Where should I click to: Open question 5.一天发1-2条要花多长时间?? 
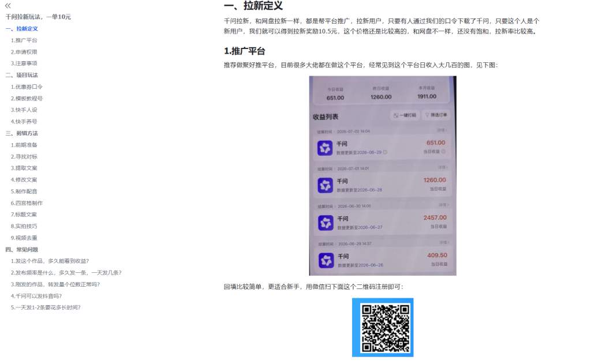tap(46, 307)
